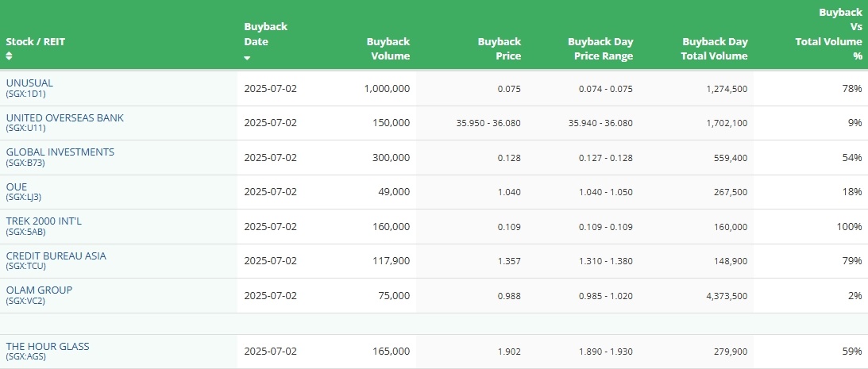Click Global Investments buyback volume 300,000
The height and width of the screenshot is (369, 868).
pos(392,158)
